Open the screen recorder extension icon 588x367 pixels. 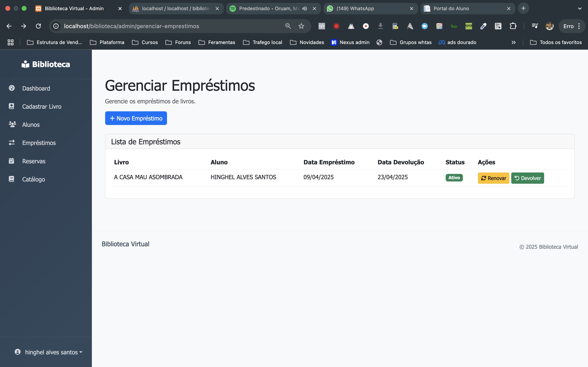[x=336, y=26]
